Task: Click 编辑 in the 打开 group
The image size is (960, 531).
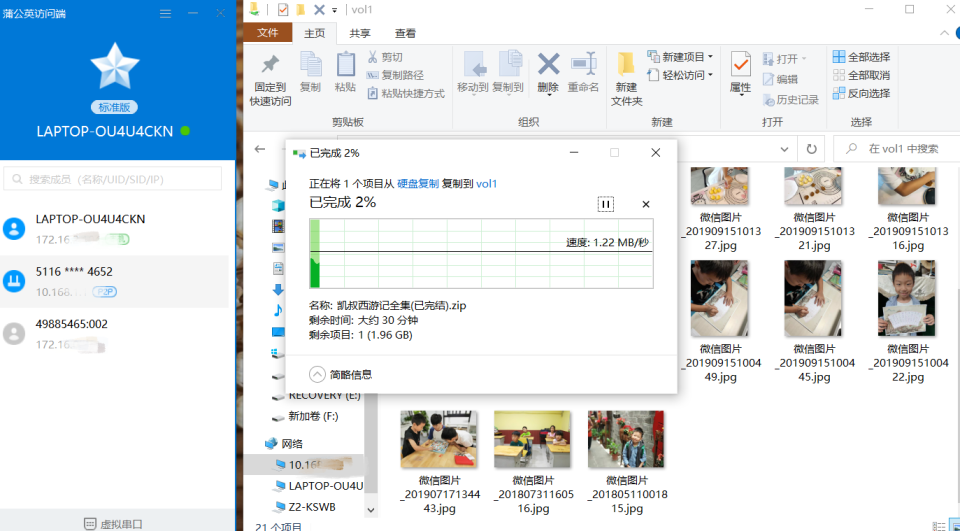Action: (x=780, y=79)
